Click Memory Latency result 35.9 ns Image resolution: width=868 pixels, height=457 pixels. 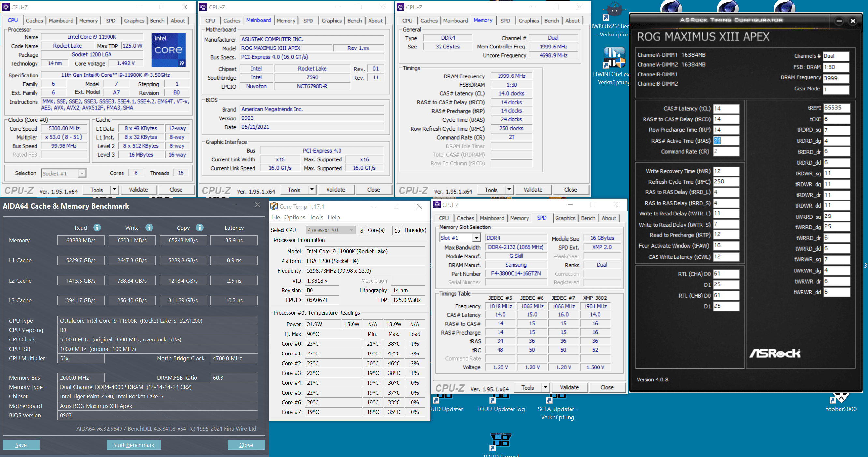[234, 240]
